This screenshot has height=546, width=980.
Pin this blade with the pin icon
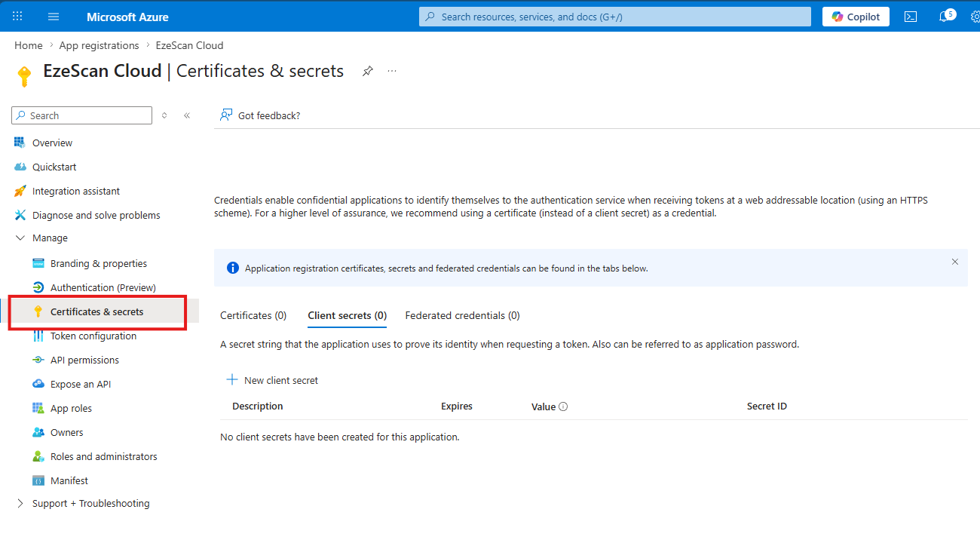coord(368,71)
